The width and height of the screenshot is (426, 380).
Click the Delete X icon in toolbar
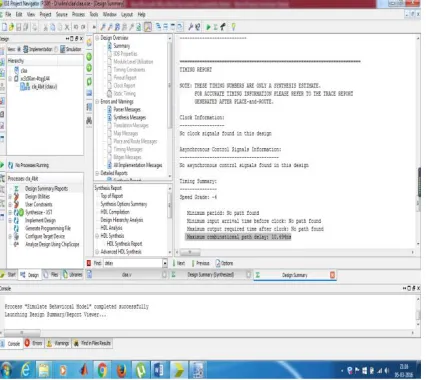click(x=67, y=27)
